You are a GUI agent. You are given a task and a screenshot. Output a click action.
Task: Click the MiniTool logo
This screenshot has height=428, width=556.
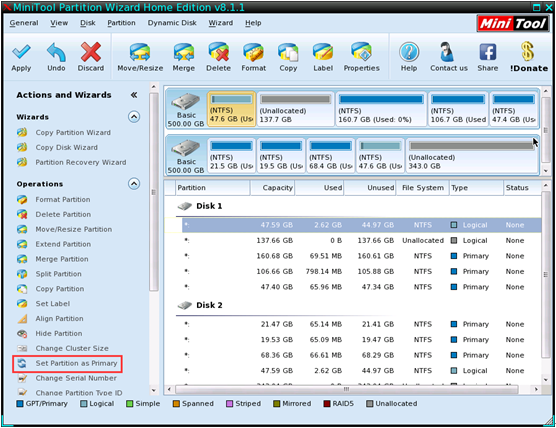click(512, 24)
